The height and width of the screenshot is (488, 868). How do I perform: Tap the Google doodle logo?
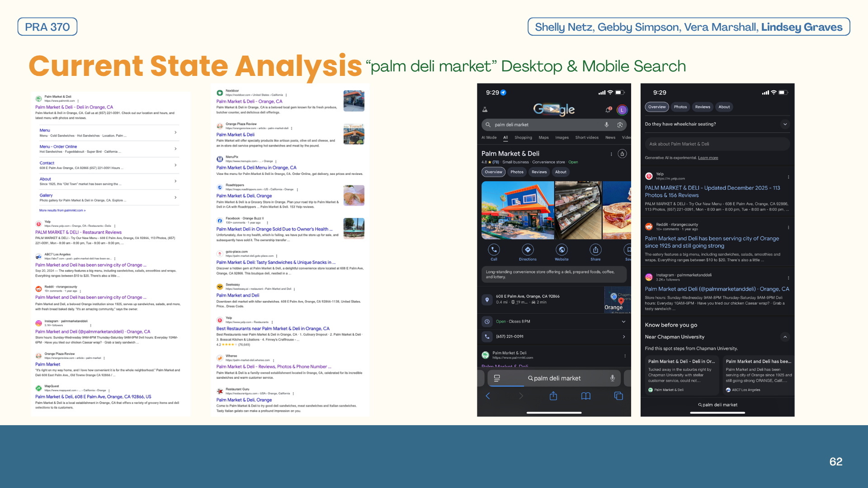(554, 109)
